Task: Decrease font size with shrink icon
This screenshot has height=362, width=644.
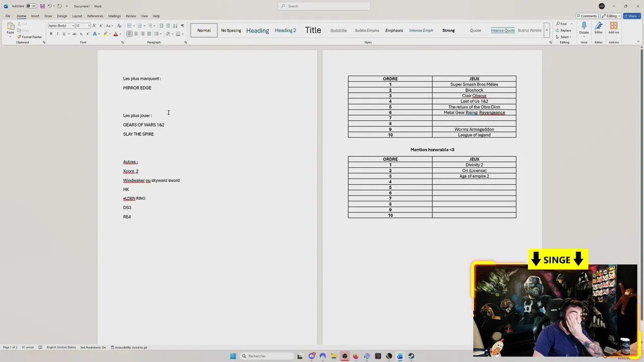Action: [102, 26]
